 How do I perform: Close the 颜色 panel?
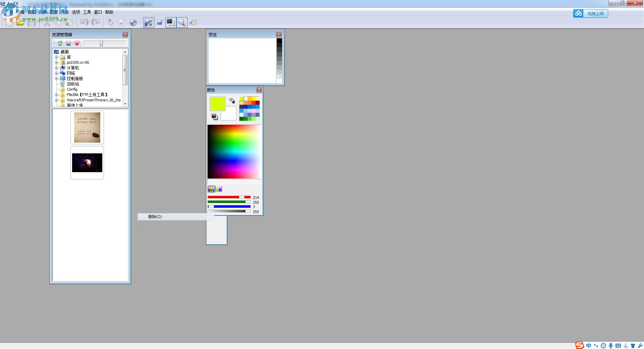click(x=259, y=90)
